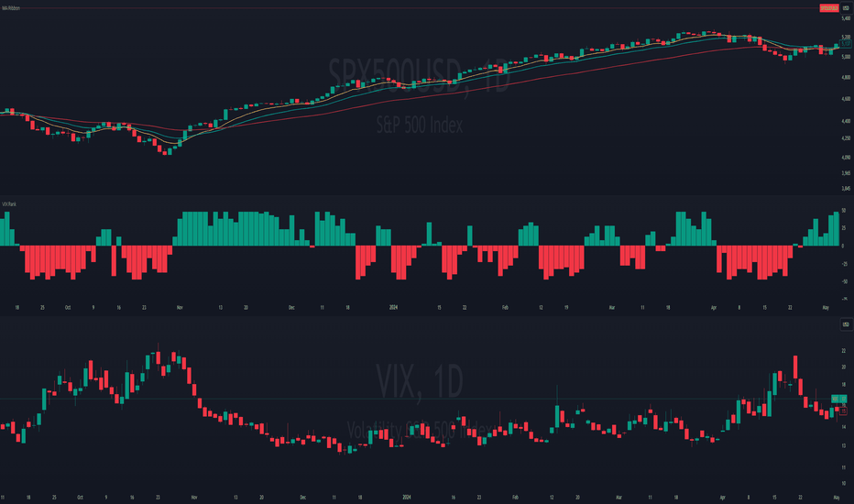Click Feb on the VIX Rank time axis

(x=505, y=308)
